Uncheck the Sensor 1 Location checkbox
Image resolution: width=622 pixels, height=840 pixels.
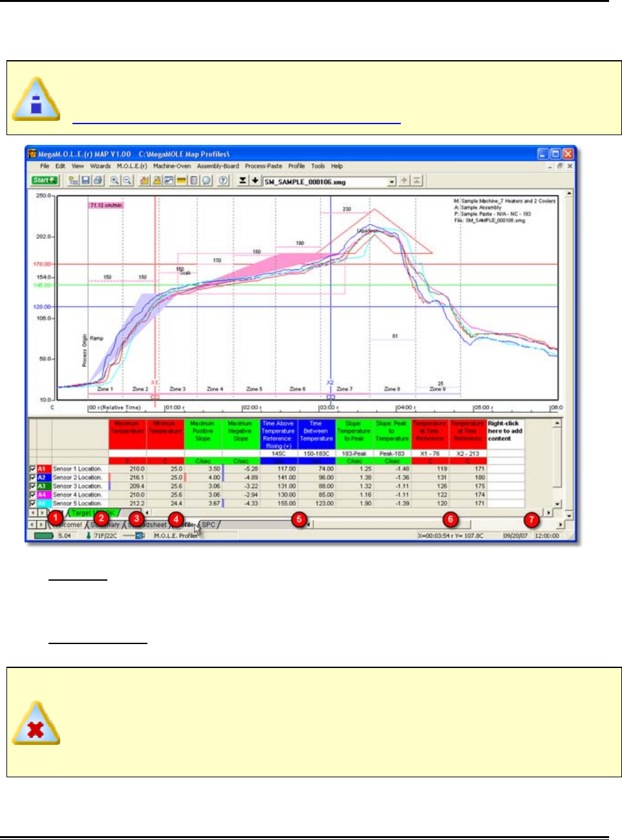point(33,469)
